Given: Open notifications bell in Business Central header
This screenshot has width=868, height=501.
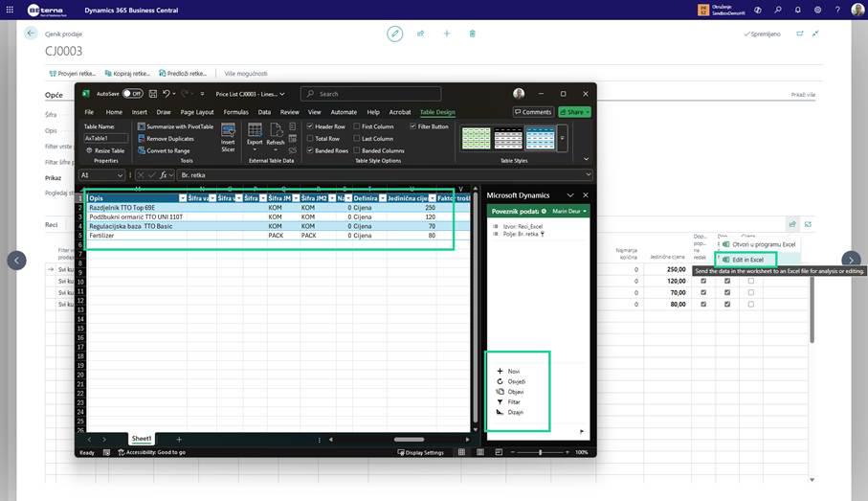Looking at the screenshot, I should pyautogui.click(x=798, y=10).
